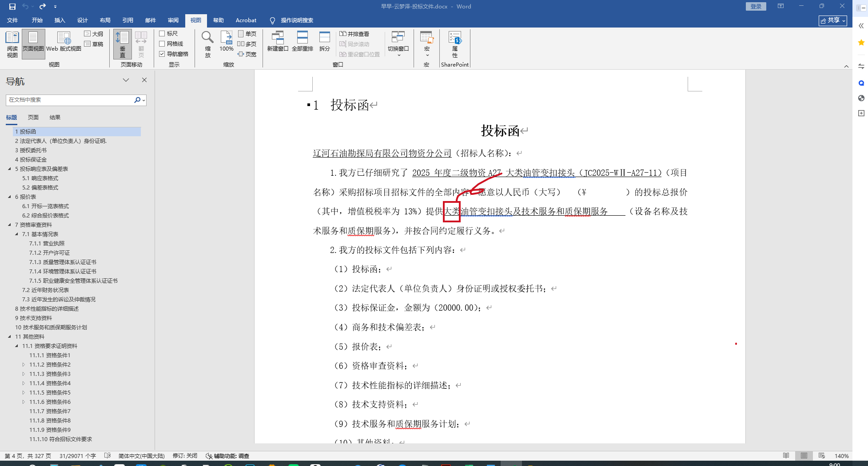
Task: Expand the '11.1.2 资格条件2' heading
Action: (24, 365)
